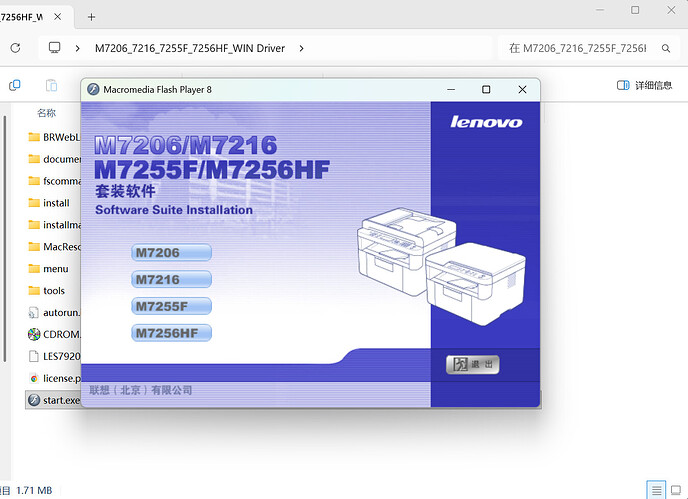Select the installma folder icon
688x499 pixels.
coord(34,225)
